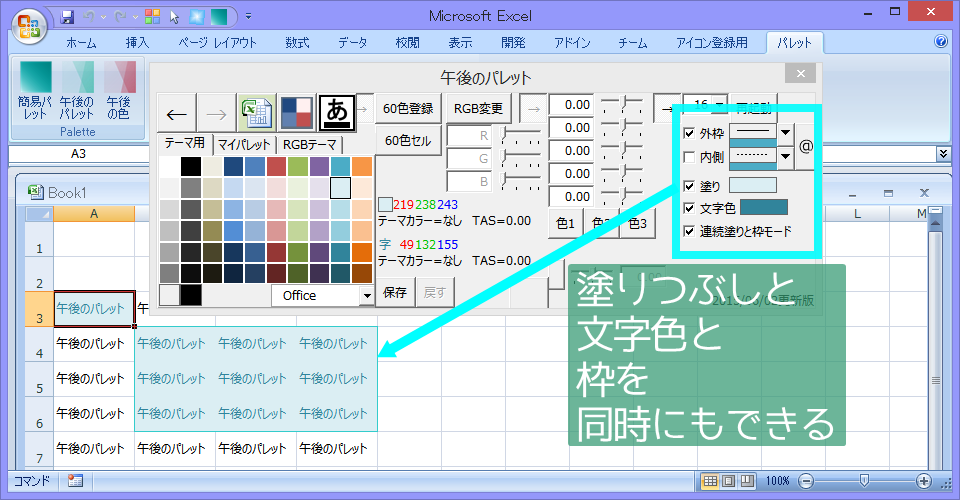Toggle the 文字色 font color checkbox
Viewport: 960px width, 500px height.
point(689,208)
